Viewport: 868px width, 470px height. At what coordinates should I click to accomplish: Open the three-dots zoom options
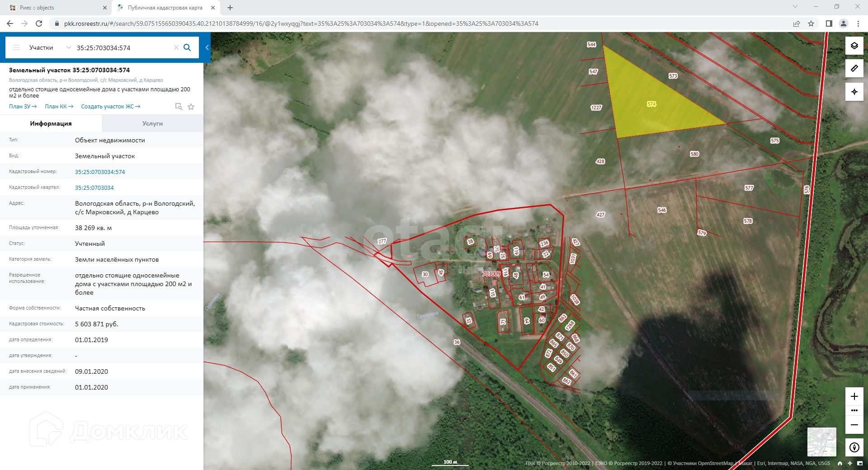854,410
